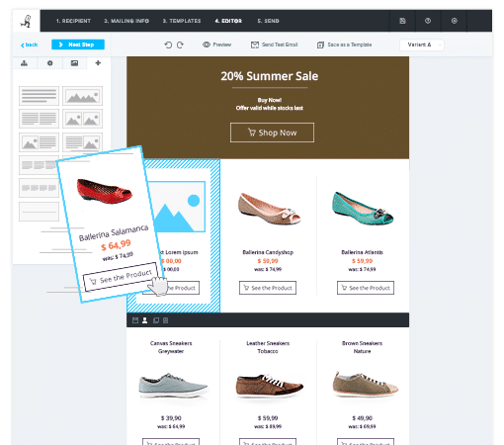Choose the single image block layout
The height and width of the screenshot is (445, 504).
tap(82, 96)
